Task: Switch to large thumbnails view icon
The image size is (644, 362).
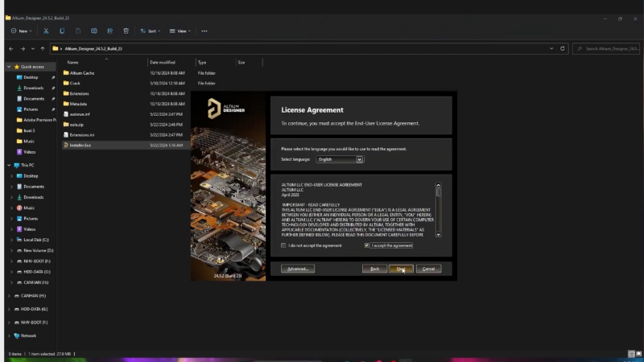Action: pos(638,354)
